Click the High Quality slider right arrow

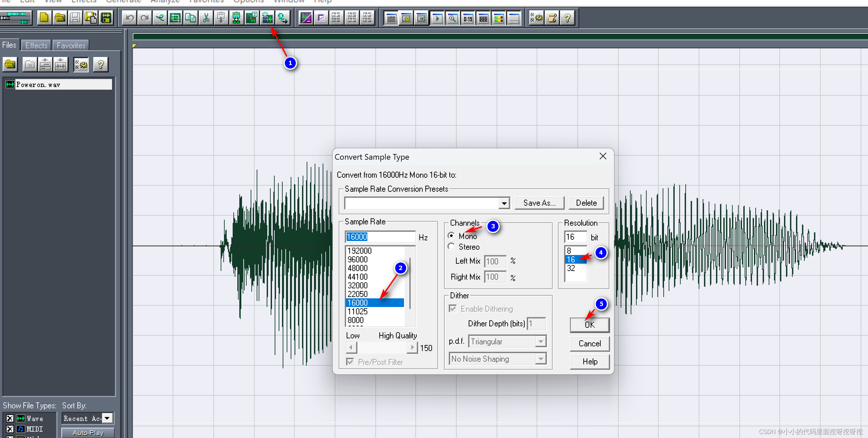point(412,347)
